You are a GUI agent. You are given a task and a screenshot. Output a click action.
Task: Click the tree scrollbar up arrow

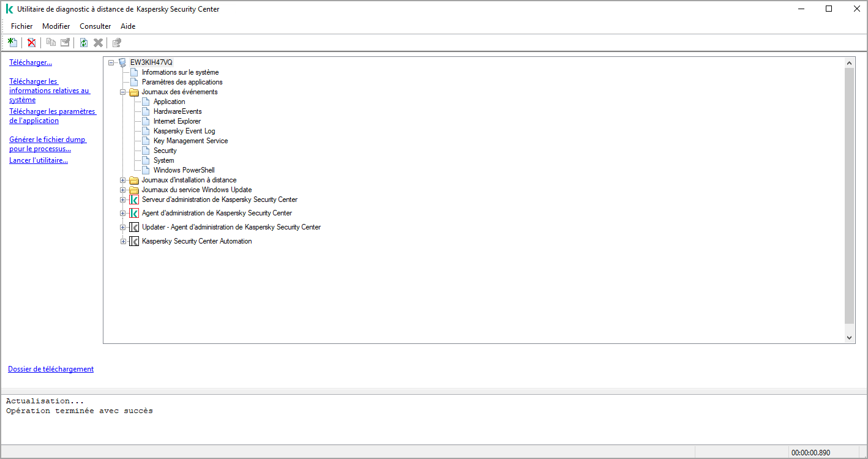coord(850,63)
